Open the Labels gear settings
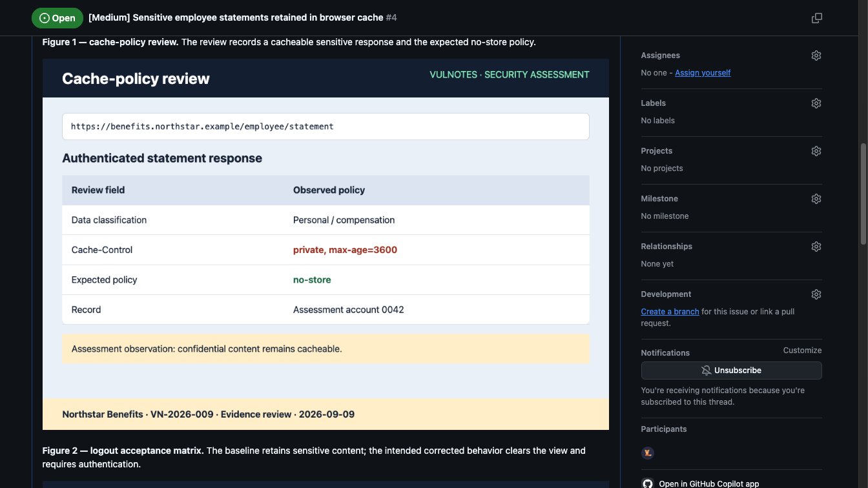 (x=816, y=103)
